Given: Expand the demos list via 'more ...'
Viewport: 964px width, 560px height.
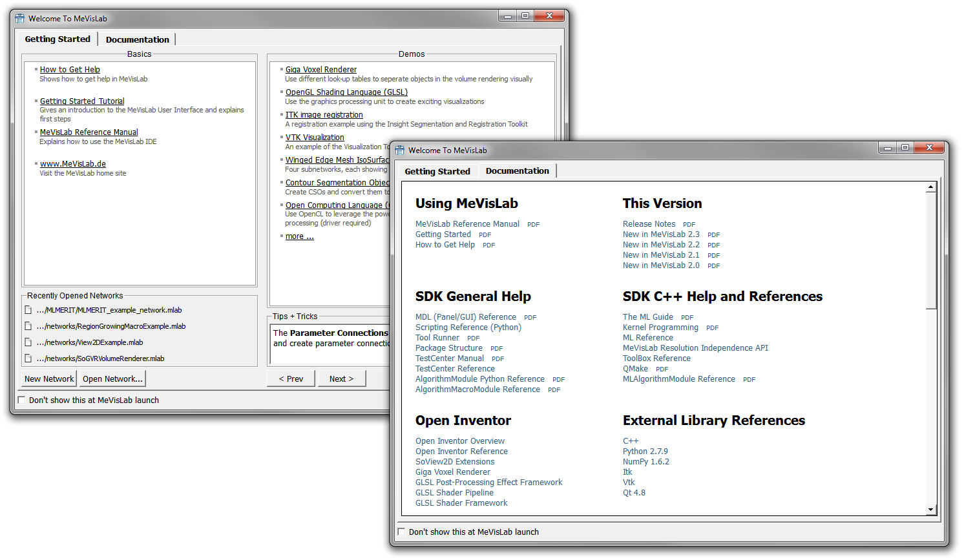Looking at the screenshot, I should 299,236.
